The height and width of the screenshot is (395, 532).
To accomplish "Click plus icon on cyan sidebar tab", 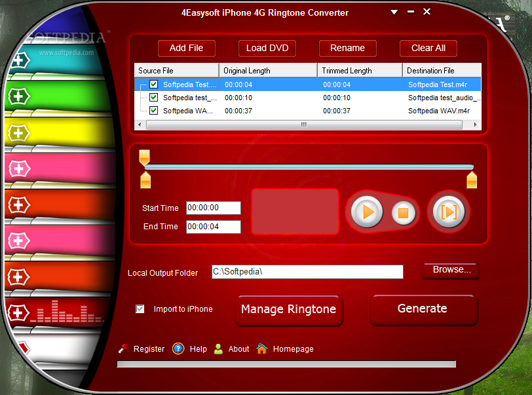I will click(x=20, y=61).
